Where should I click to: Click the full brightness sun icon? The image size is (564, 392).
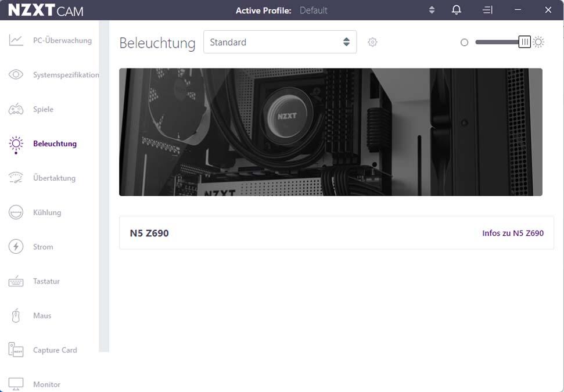538,42
